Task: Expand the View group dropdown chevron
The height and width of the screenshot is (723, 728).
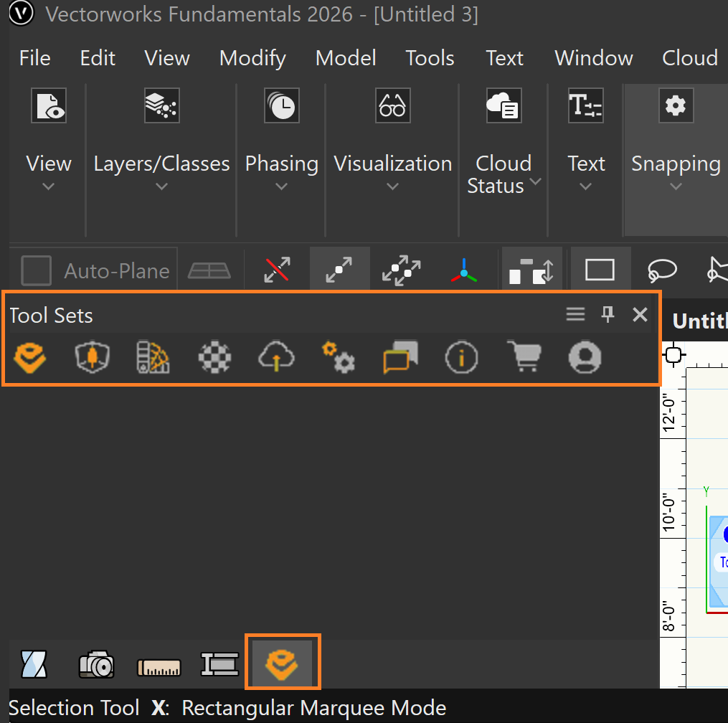Action: [x=48, y=186]
